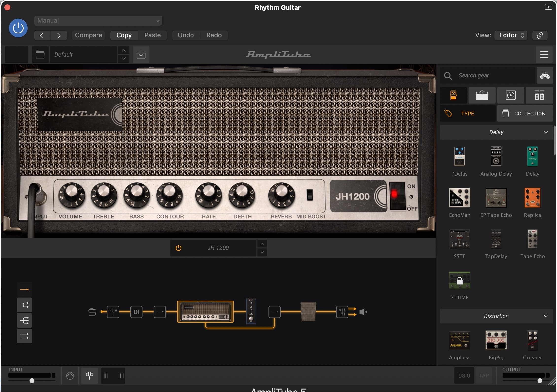Select the amplifiers gear tab
This screenshot has height=392, width=557.
pos(482,95)
